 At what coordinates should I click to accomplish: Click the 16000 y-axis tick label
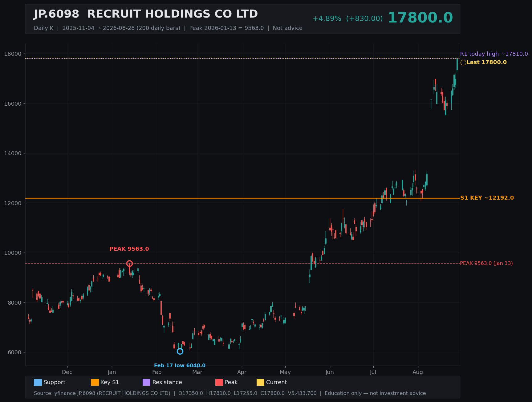click(x=13, y=104)
